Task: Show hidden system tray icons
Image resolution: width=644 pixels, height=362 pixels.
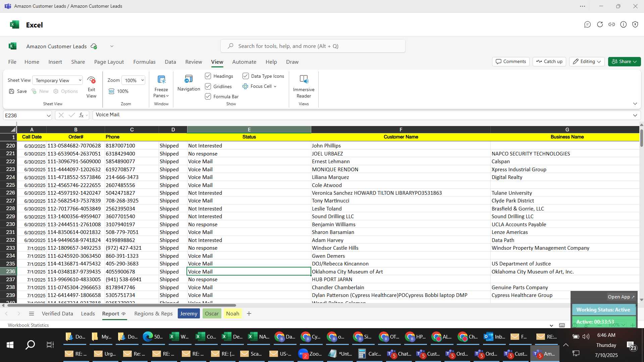Action: point(566,345)
